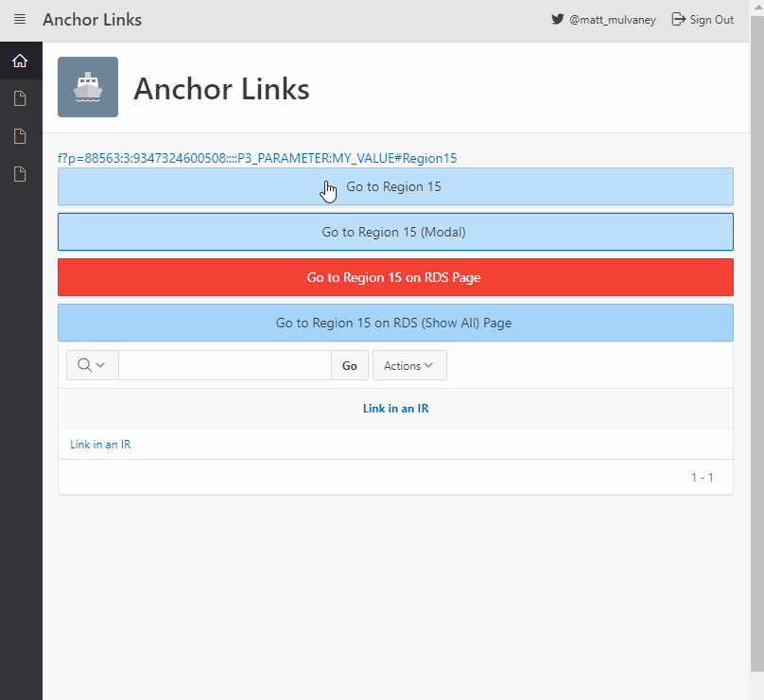The height and width of the screenshot is (700, 764).
Task: Click the 1 - 1 pagination text
Action: (703, 477)
